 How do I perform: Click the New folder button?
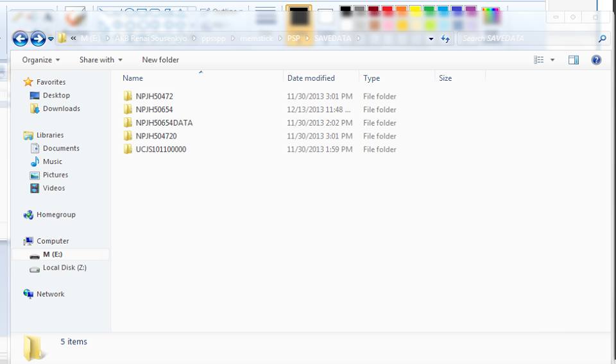tap(160, 60)
